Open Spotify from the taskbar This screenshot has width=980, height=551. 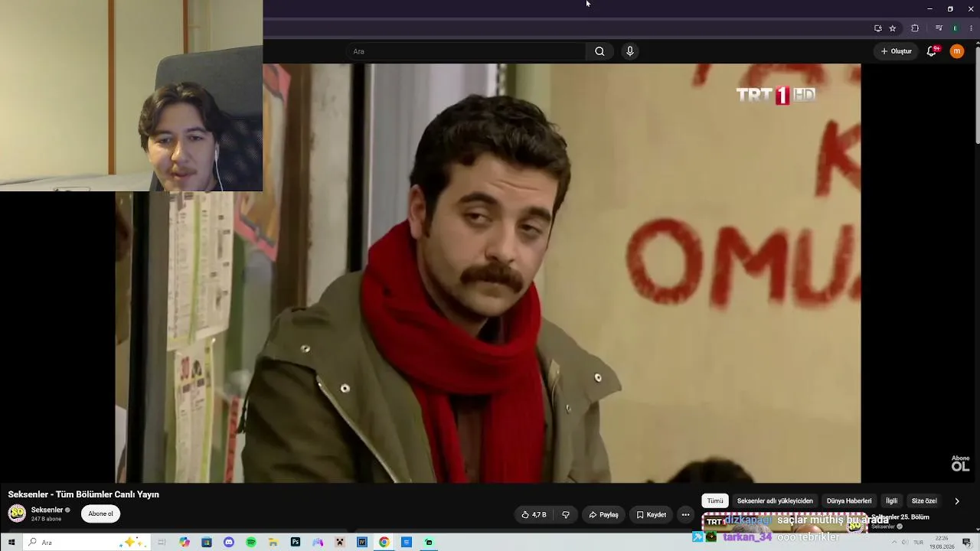(251, 543)
